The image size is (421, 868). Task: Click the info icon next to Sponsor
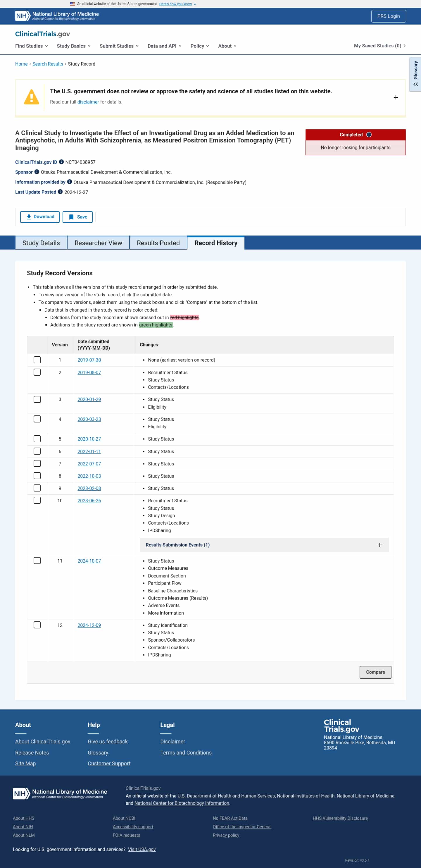37,172
